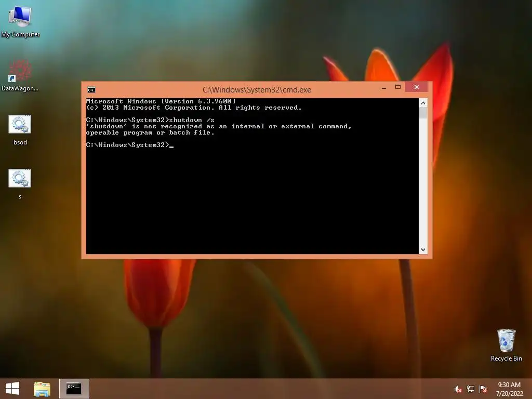Select the batch file icon named s

coord(20,183)
